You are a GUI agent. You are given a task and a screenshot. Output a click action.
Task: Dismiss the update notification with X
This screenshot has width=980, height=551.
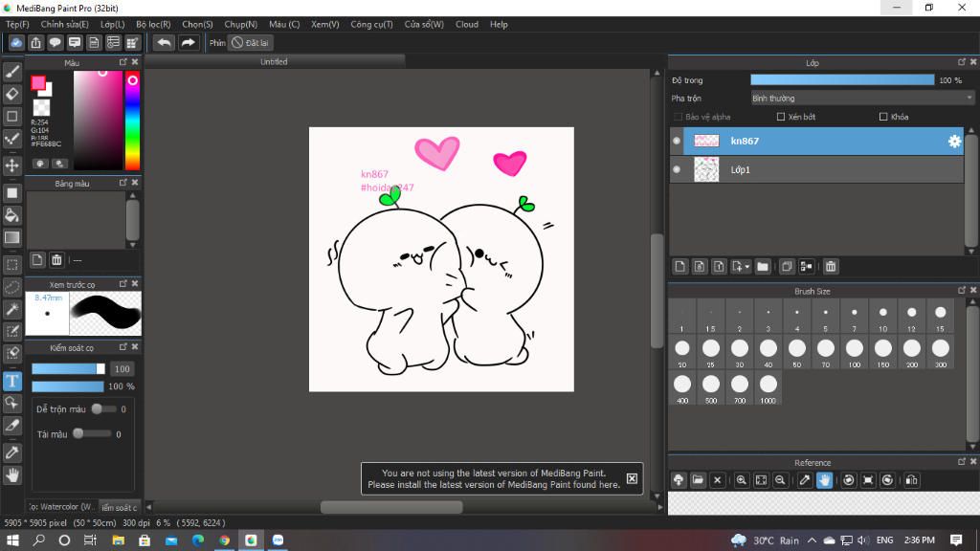point(632,478)
